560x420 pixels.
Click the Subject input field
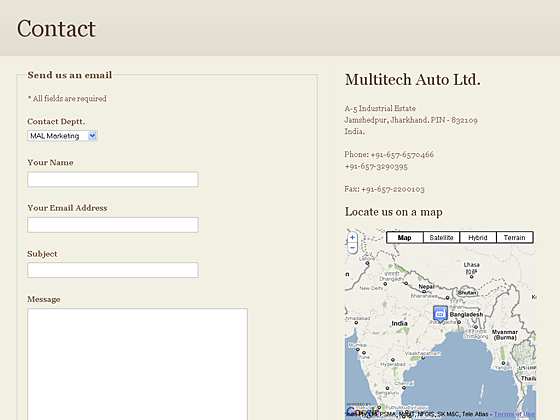tap(113, 270)
